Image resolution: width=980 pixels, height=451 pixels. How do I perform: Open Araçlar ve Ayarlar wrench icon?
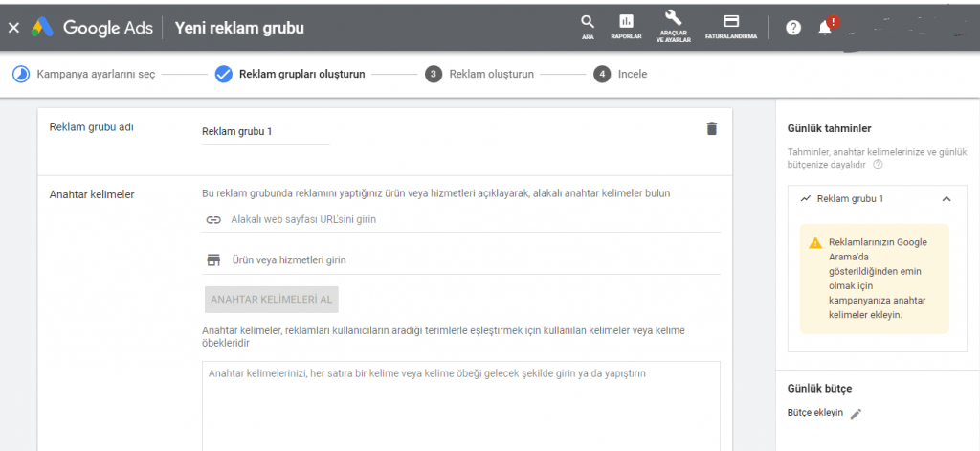coord(673,26)
